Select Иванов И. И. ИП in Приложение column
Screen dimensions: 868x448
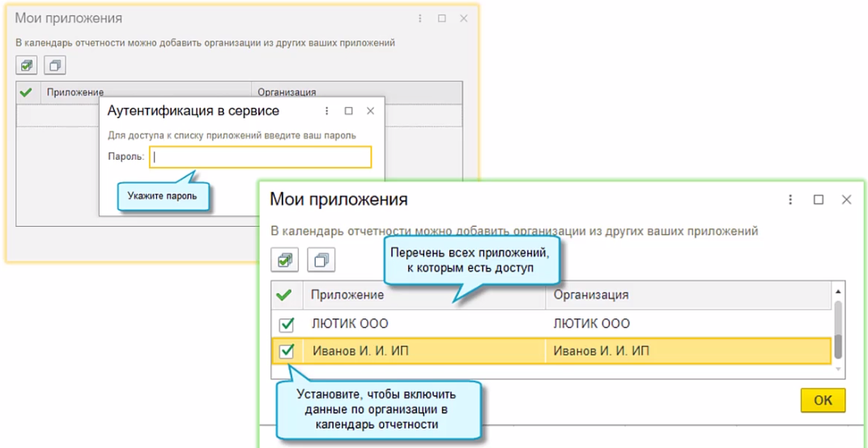(424, 351)
